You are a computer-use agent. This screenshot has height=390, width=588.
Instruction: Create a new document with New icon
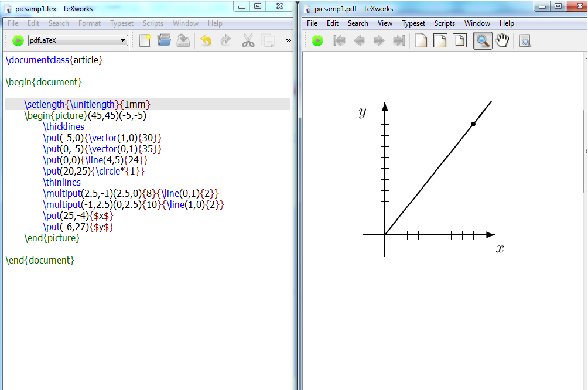145,40
